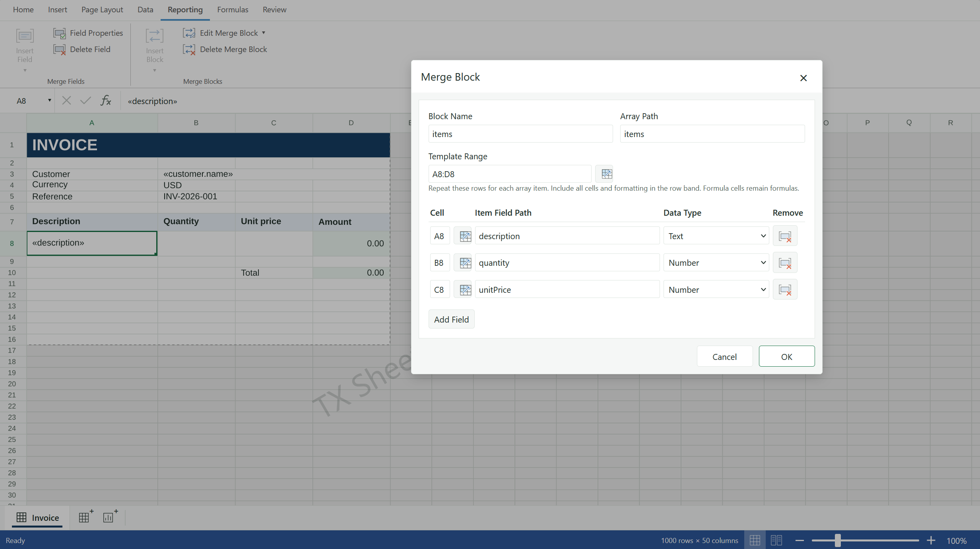The image size is (980, 549).
Task: Open the Data Type dropdown for description
Action: (716, 236)
